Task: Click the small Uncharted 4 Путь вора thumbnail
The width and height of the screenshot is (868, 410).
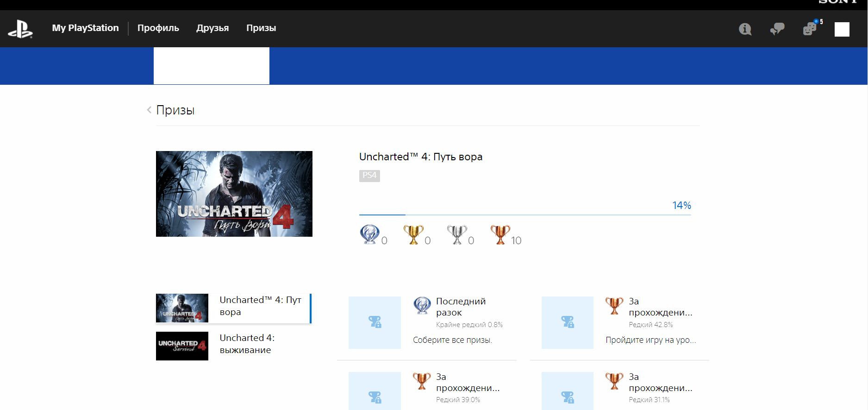Action: (x=182, y=308)
